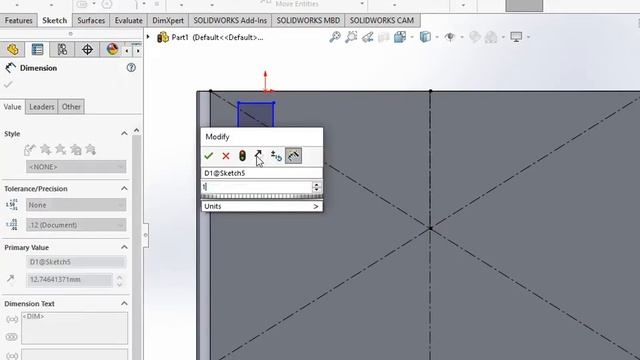640x360 pixels.
Task: Select the D1@Sketch5 name field in Modify
Action: (x=262, y=173)
